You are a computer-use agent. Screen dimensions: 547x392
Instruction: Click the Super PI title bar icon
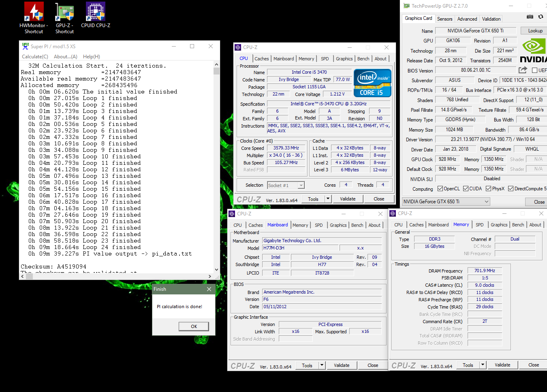[26, 46]
